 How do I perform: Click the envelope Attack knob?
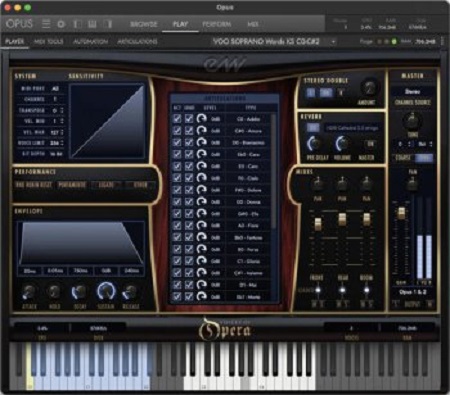(29, 292)
